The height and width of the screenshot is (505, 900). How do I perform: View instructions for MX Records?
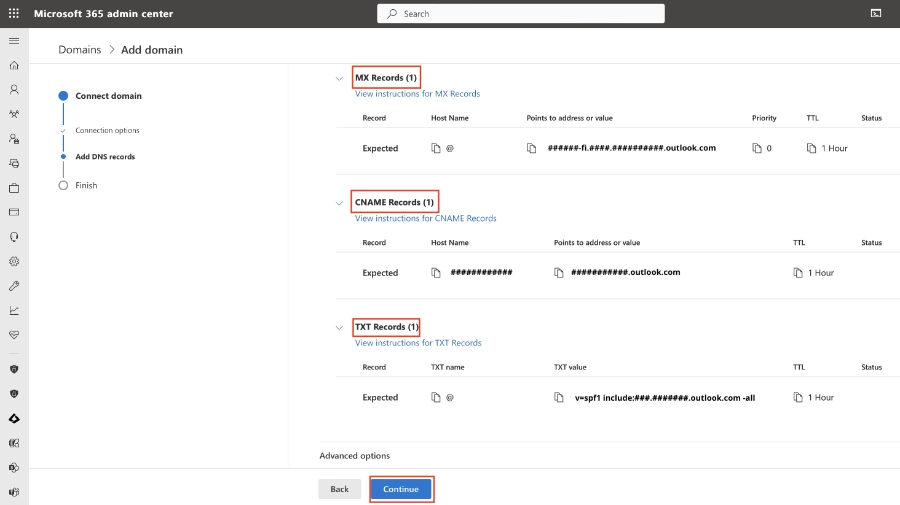pyautogui.click(x=417, y=94)
